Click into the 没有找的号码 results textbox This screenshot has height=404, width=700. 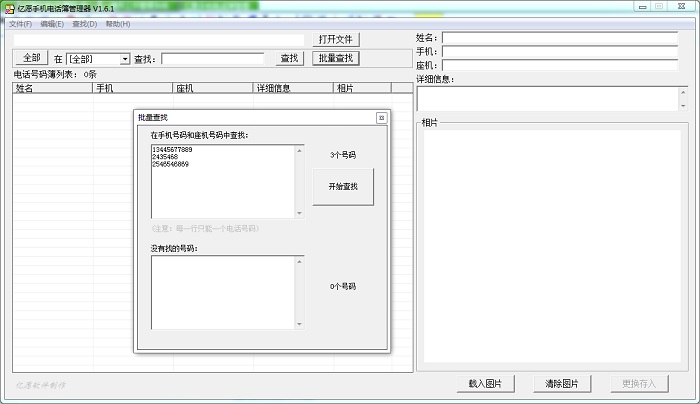coord(223,292)
